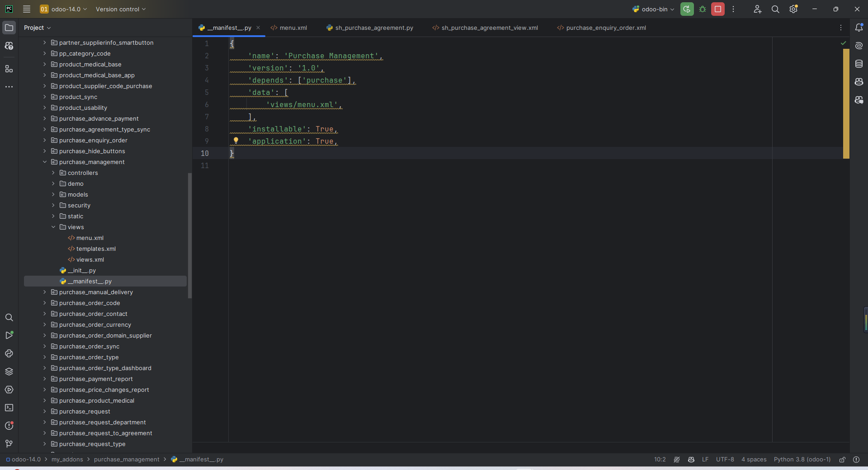Open line separator LF selector
The image size is (868, 470).
(x=705, y=460)
